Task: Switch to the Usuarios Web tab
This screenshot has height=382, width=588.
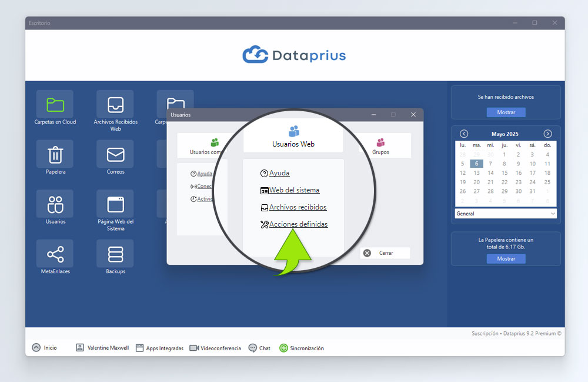Action: pos(293,137)
